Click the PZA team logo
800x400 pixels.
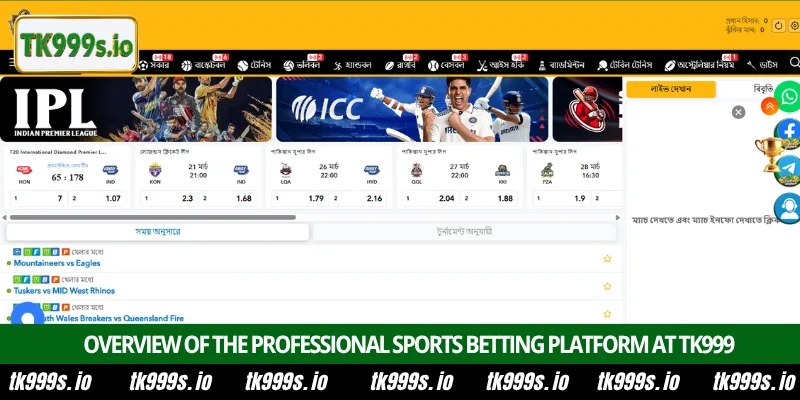point(547,170)
